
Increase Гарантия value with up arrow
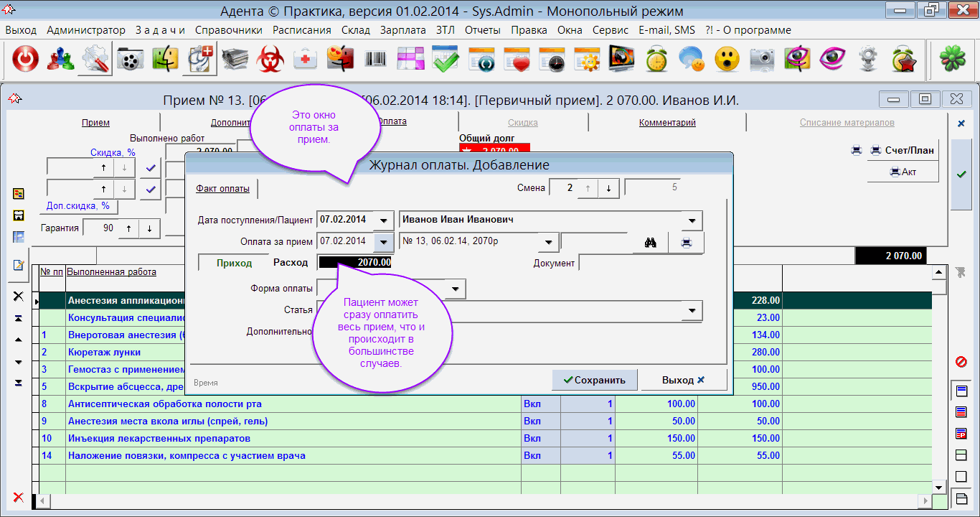[129, 228]
